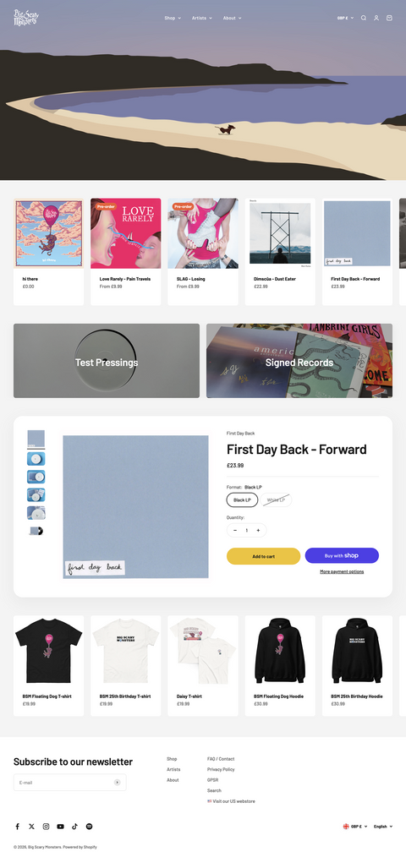Viewport: 406px width, 868px height.
Task: Select the White LP format option
Action: click(276, 500)
